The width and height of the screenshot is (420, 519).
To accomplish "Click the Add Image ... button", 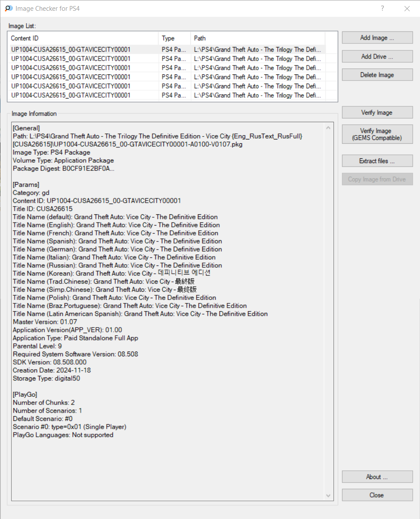I will [x=377, y=38].
